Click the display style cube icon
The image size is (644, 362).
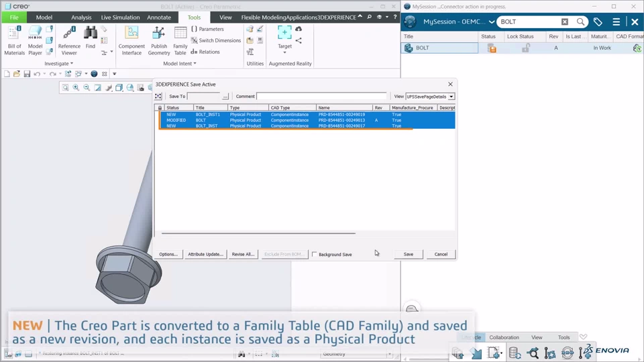pos(119,87)
